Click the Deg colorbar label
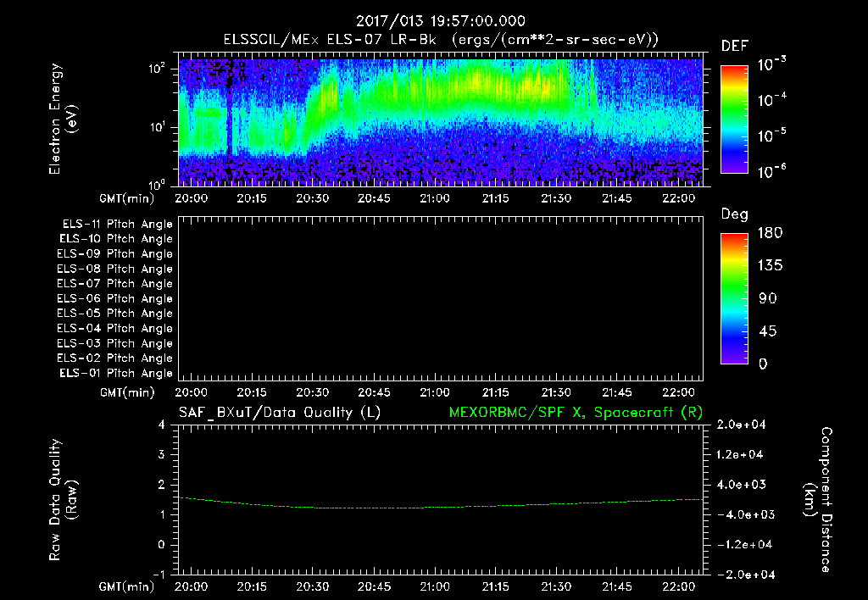The height and width of the screenshot is (600, 868). click(x=735, y=214)
